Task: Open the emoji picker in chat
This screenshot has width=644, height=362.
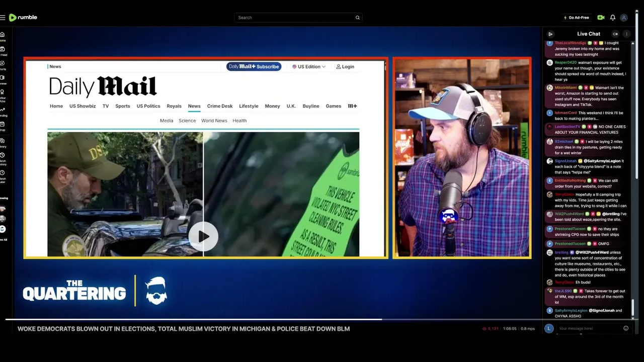Action: [x=626, y=328]
